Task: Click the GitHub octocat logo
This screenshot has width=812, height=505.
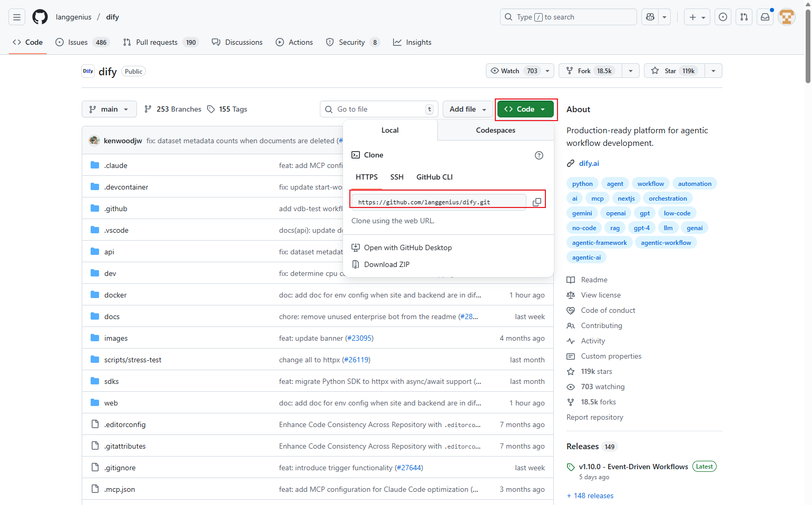Action: pos(40,17)
